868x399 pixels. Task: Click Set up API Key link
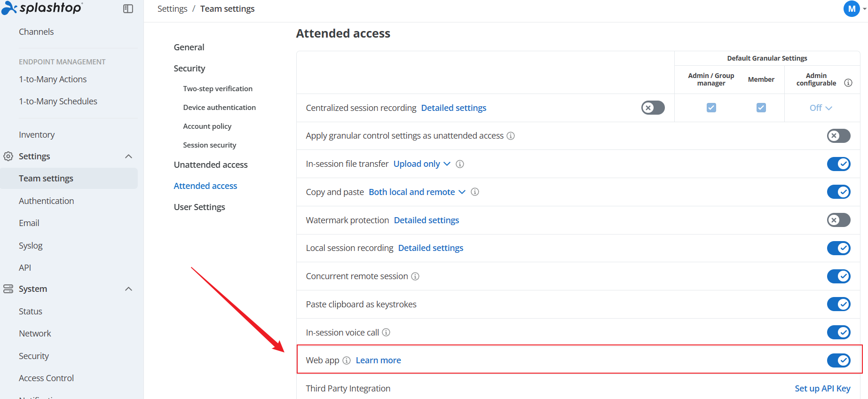[822, 389]
